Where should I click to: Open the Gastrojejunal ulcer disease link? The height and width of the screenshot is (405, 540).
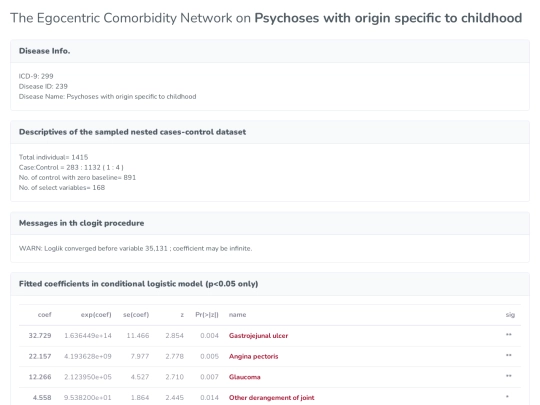point(258,336)
